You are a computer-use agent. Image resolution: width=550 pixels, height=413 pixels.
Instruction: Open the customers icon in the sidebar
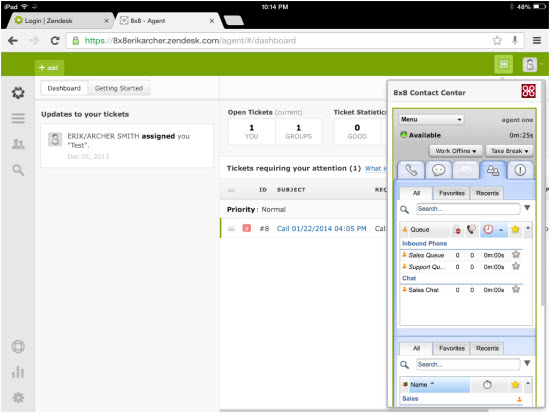(18, 144)
